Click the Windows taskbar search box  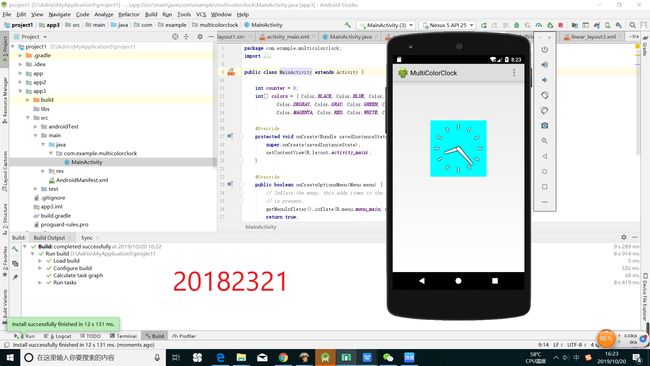click(x=92, y=357)
